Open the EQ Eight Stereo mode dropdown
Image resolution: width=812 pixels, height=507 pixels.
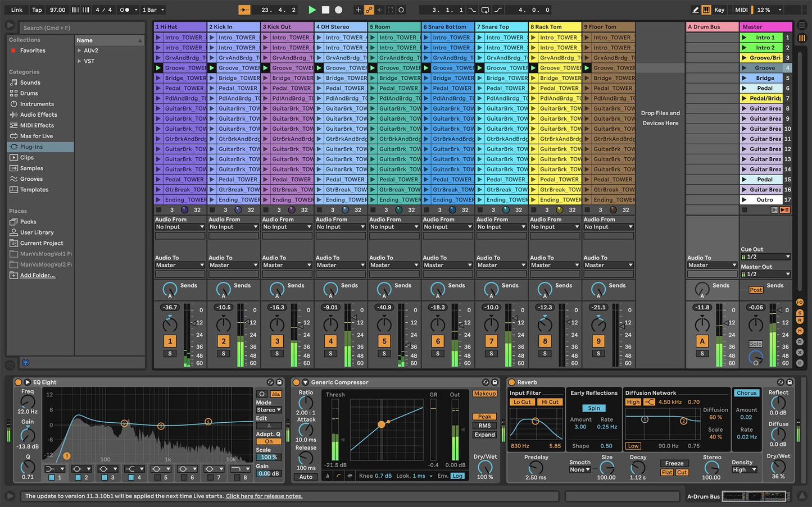(269, 410)
